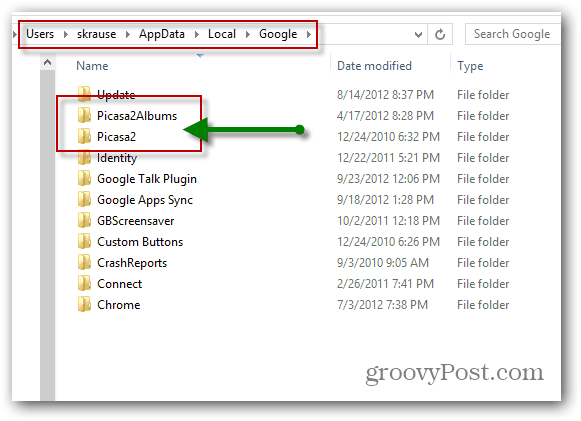Select the Custom Buttons folder name
Image resolution: width=581 pixels, height=421 pixels.
tap(140, 242)
